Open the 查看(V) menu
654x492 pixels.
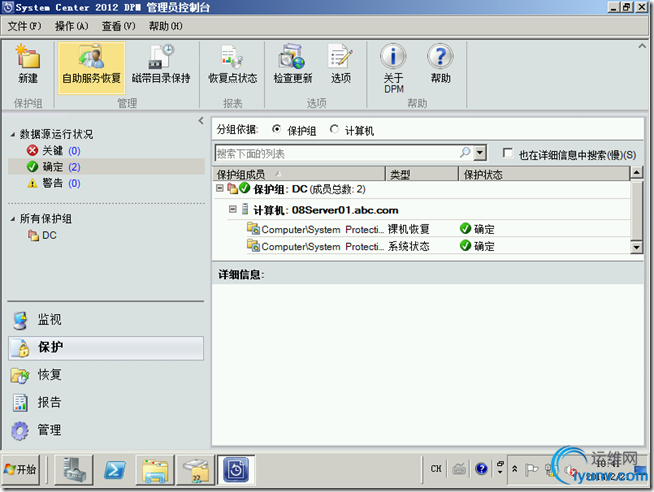(119, 26)
